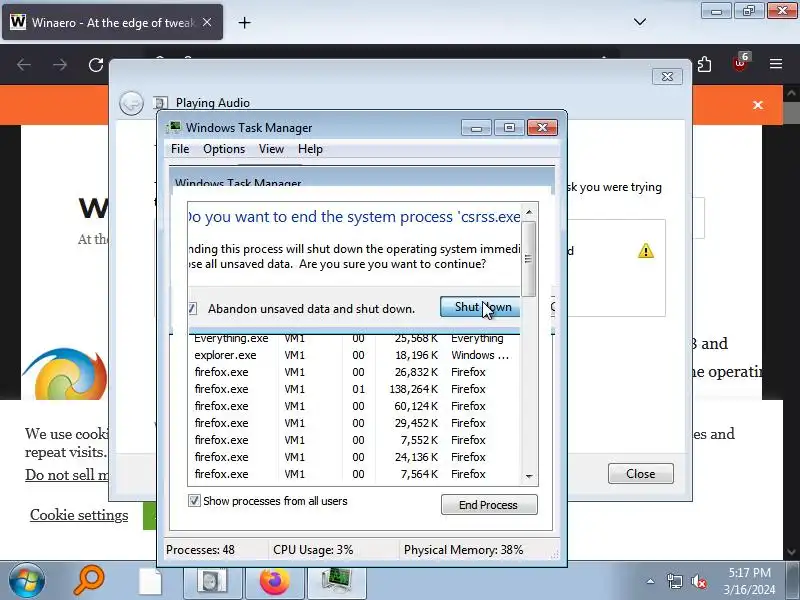Select firefox.exe row using 7,564 K
The width and height of the screenshot is (800, 600).
coord(353,474)
